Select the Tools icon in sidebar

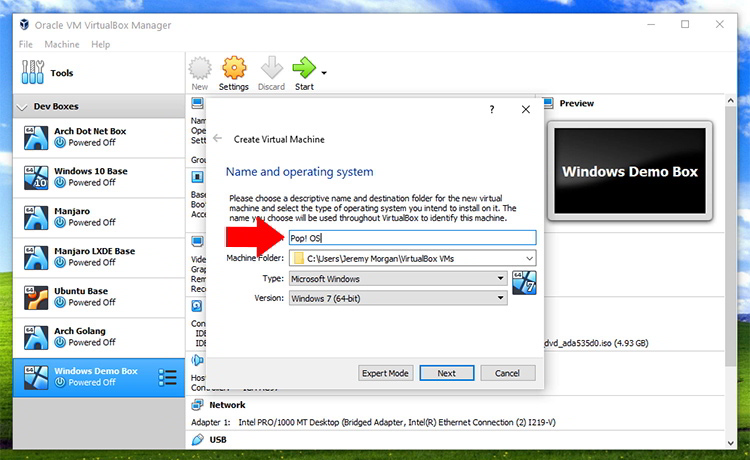(x=33, y=72)
